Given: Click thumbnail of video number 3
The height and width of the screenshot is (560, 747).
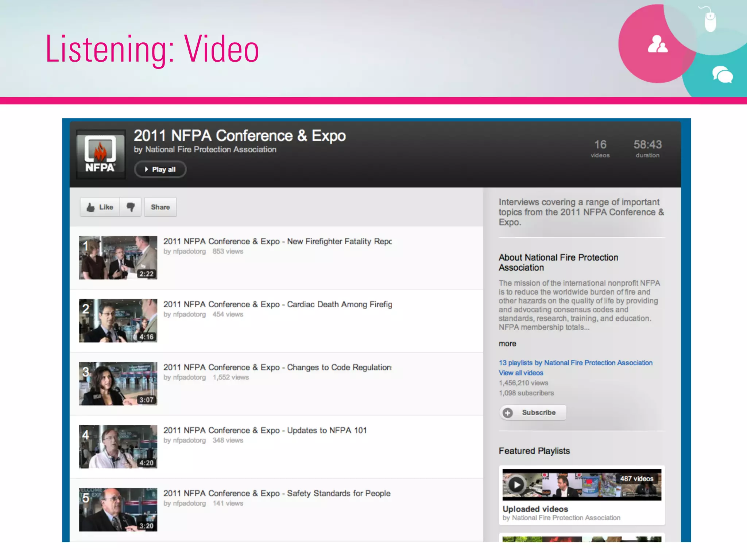Looking at the screenshot, I should click(x=118, y=384).
